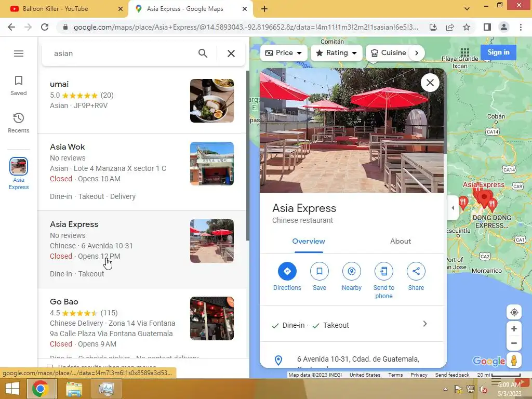Click the Asia Express main photo

(x=352, y=130)
